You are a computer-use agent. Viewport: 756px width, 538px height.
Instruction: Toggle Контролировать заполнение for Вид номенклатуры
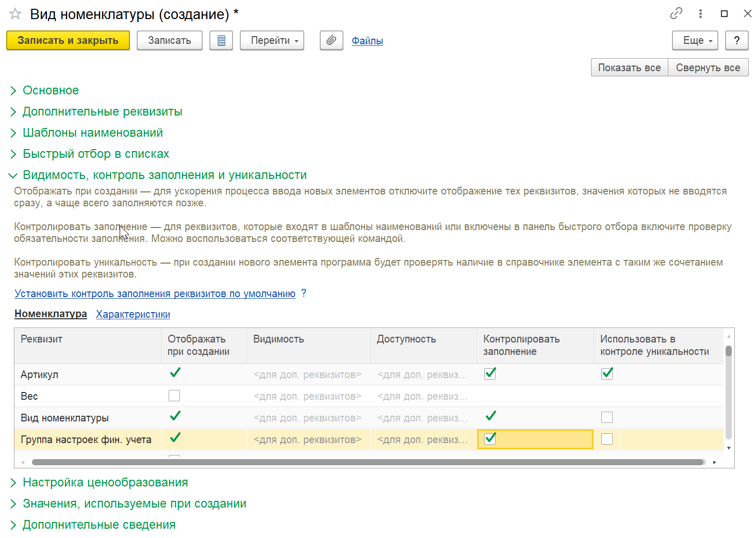490,416
